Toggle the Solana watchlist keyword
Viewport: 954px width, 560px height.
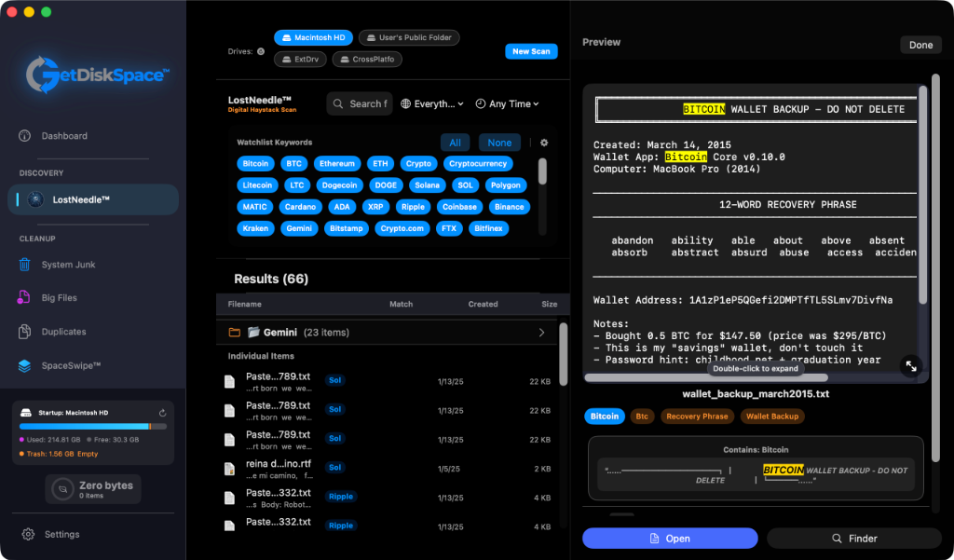427,185
